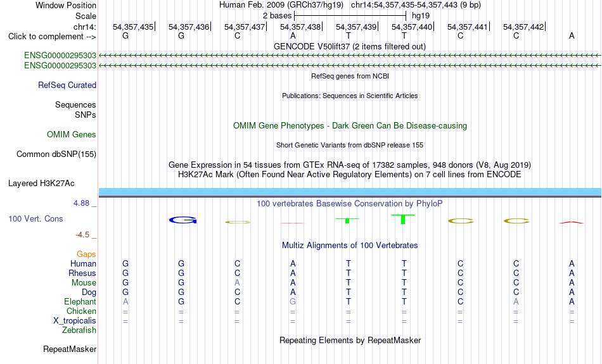Screen dimensions: 602x364
Task: Click the X_tropicalis species row label
Action: coord(75,321)
